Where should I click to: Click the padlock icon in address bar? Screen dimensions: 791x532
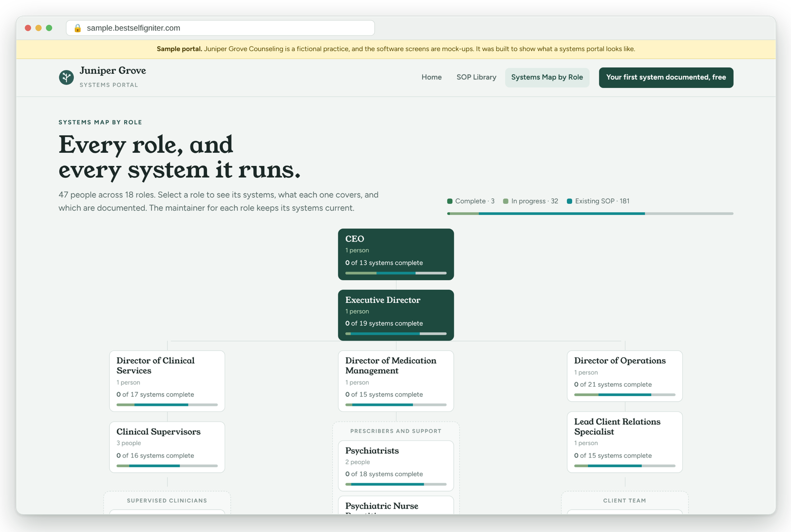coord(78,28)
